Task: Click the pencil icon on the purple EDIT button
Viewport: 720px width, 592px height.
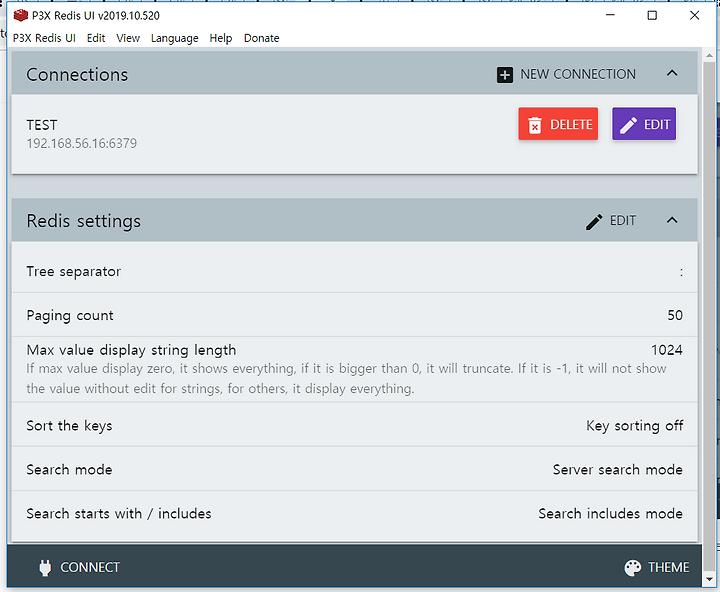Action: 628,125
